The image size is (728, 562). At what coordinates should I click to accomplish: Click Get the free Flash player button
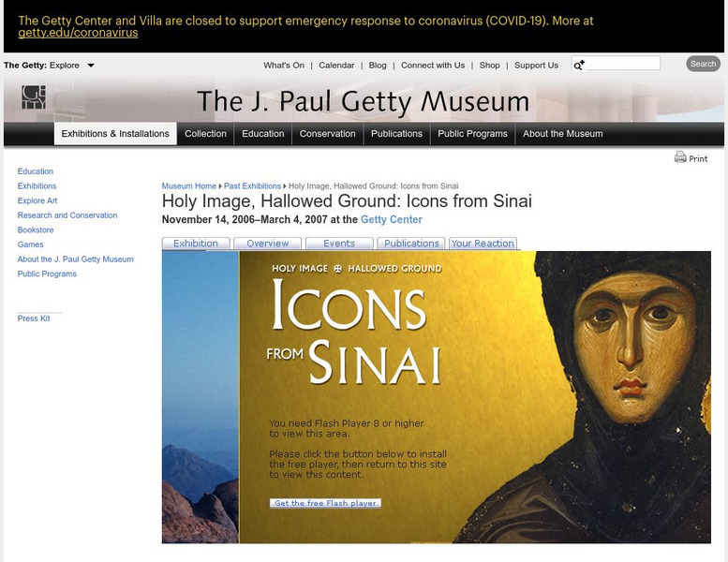pos(325,503)
